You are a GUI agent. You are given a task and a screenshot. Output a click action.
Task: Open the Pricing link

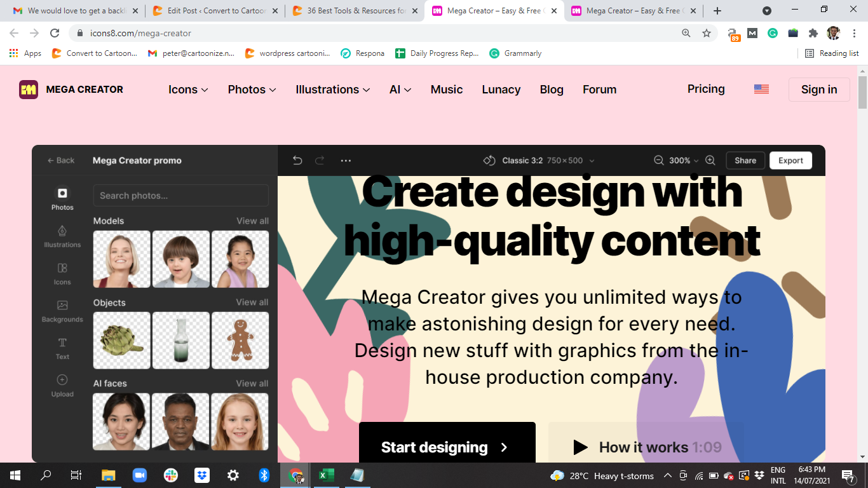[x=706, y=89]
